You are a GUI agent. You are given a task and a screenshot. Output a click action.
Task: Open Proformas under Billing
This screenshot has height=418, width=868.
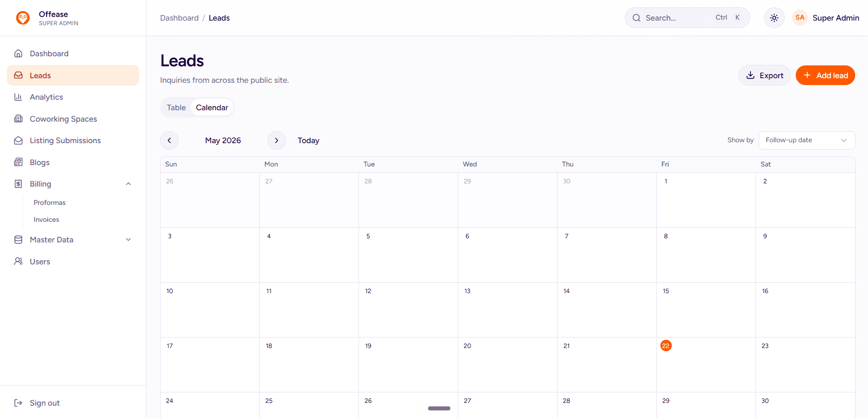[49, 203]
